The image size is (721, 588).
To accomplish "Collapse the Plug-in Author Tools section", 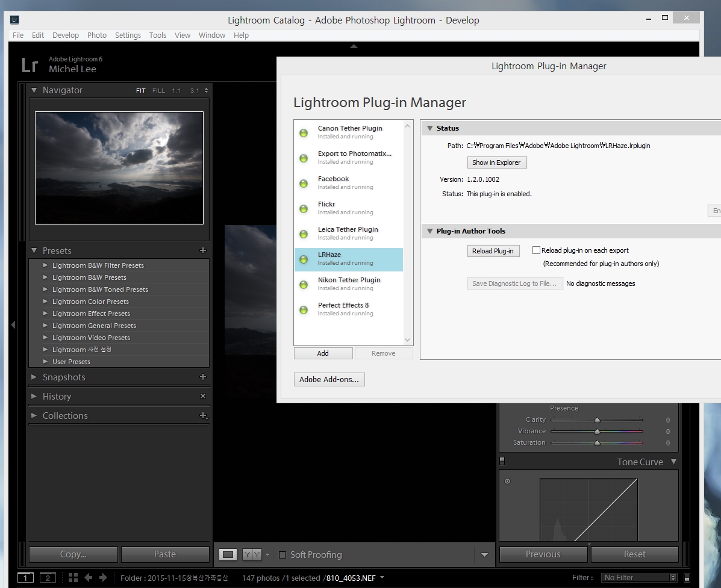I will 429,231.
